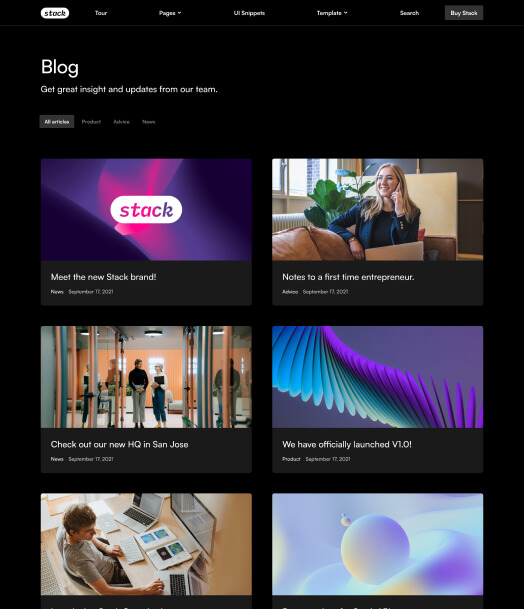The width and height of the screenshot is (524, 609).
Task: Open 'Meet the new Stack brand!' article
Action: pyautogui.click(x=103, y=277)
